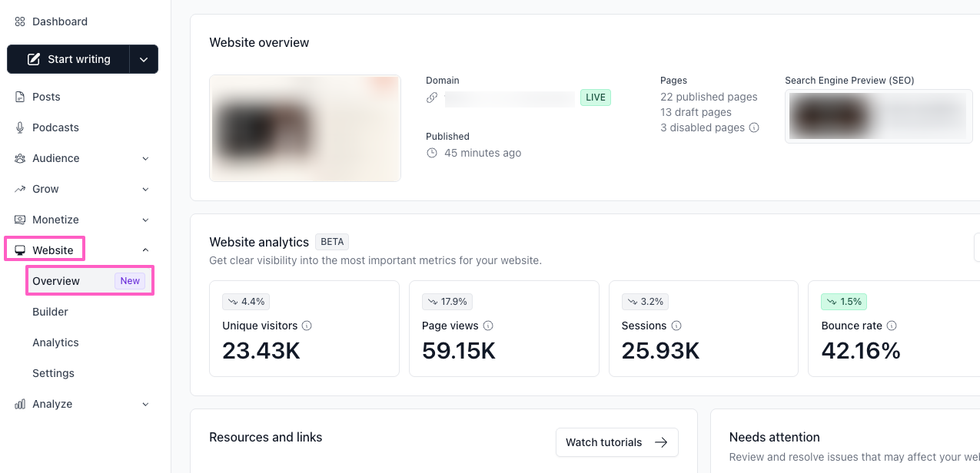The width and height of the screenshot is (980, 473).
Task: Open the Start writing dropdown arrow
Action: [x=144, y=59]
